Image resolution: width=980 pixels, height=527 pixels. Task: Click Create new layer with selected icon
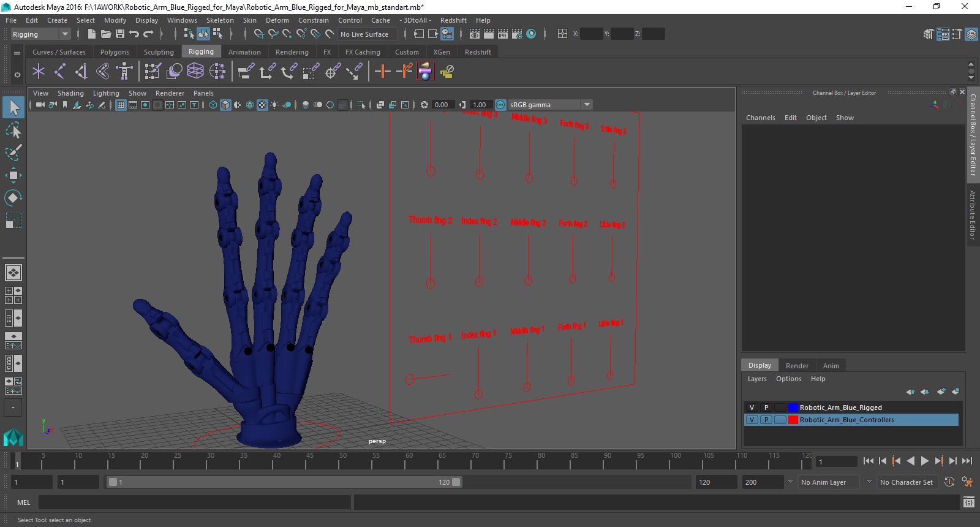(956, 392)
